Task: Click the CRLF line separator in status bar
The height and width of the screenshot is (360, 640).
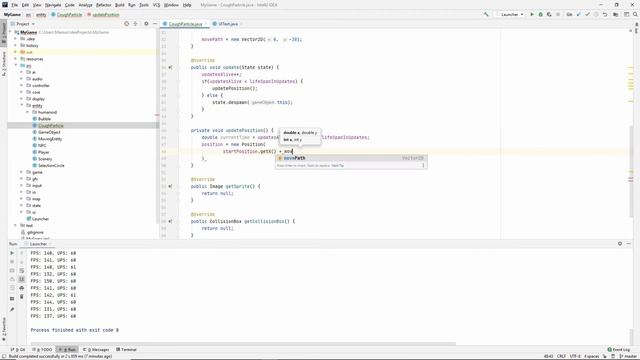Action: (x=561, y=356)
